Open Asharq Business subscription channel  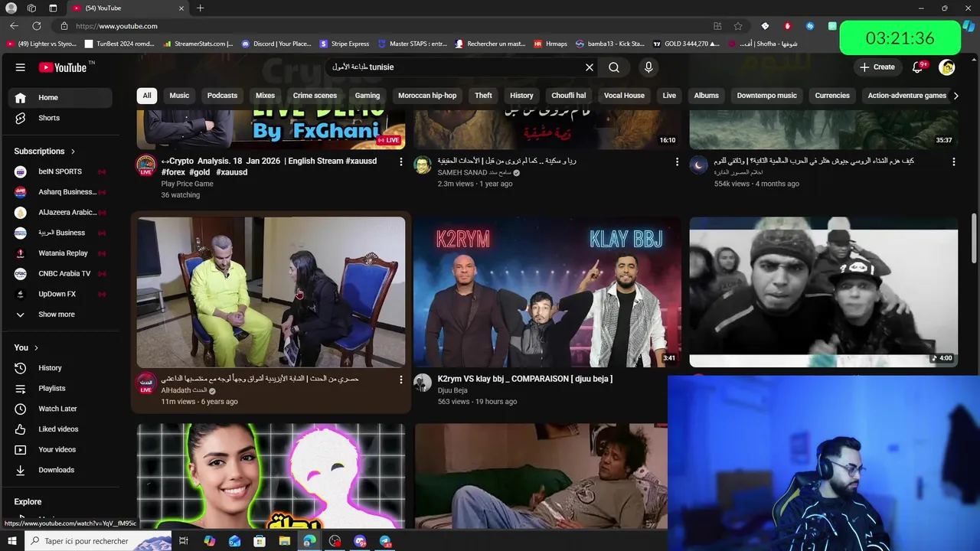60,192
